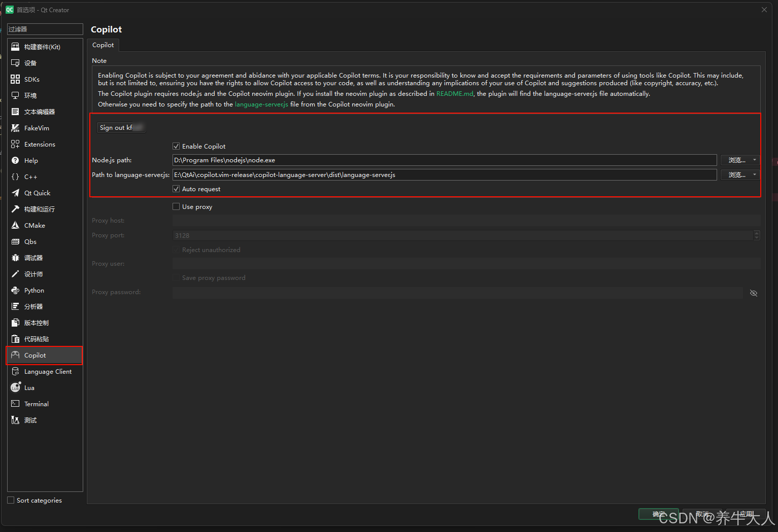
Task: Select the Lua category icon
Action: click(x=15, y=387)
